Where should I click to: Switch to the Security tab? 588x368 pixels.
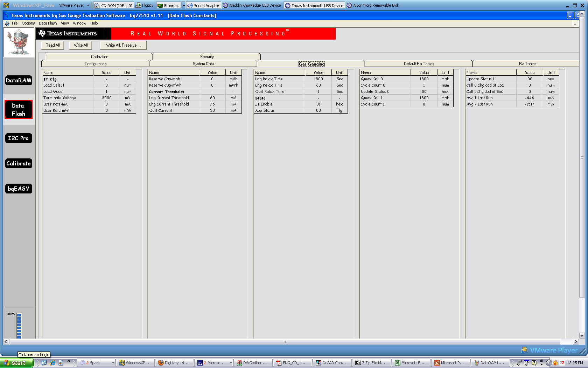pyautogui.click(x=207, y=56)
